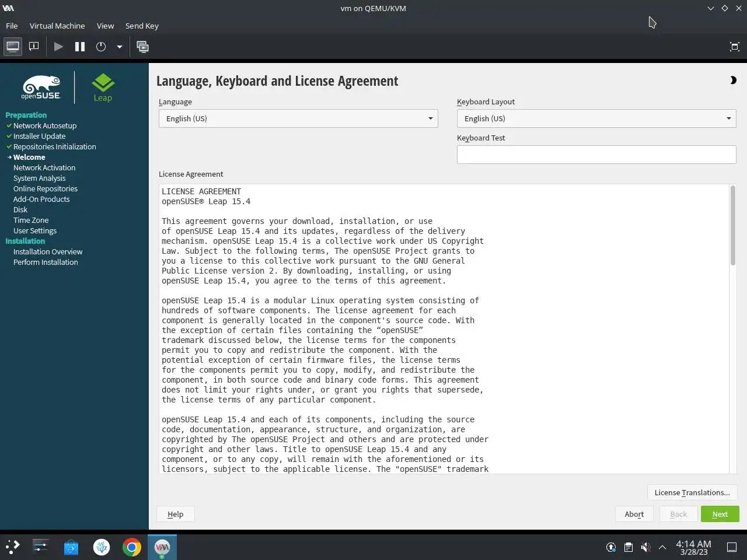Toggle dark mode moon icon
Image resolution: width=747 pixels, height=560 pixels.
[x=733, y=80]
